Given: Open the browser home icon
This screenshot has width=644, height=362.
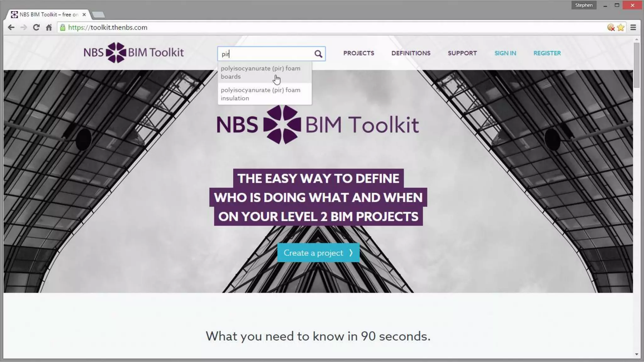Looking at the screenshot, I should [x=49, y=27].
